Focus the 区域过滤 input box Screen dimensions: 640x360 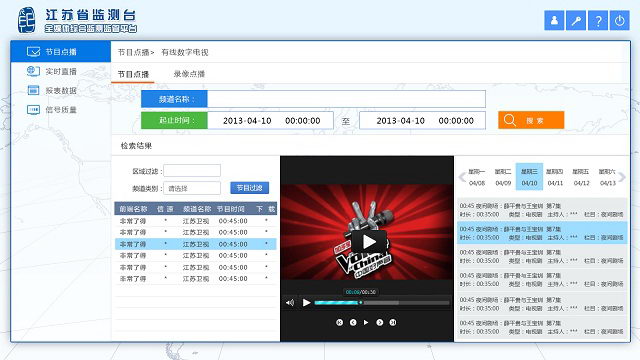pos(192,171)
